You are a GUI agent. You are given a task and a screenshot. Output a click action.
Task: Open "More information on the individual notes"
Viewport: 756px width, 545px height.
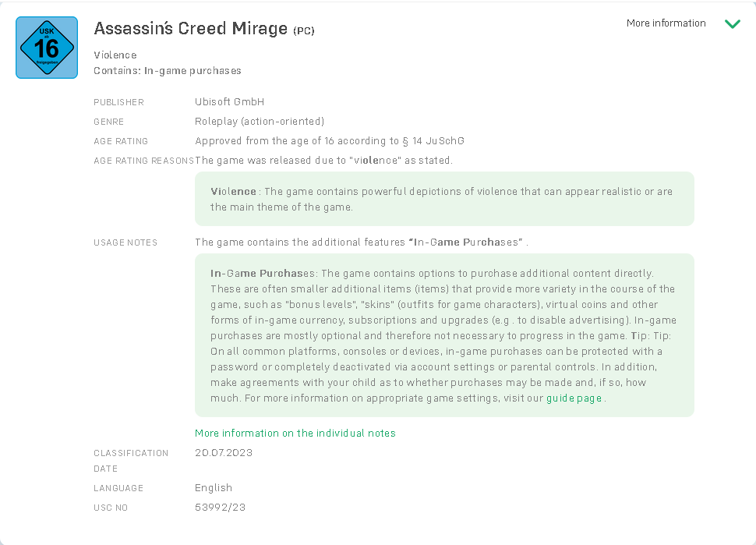295,434
